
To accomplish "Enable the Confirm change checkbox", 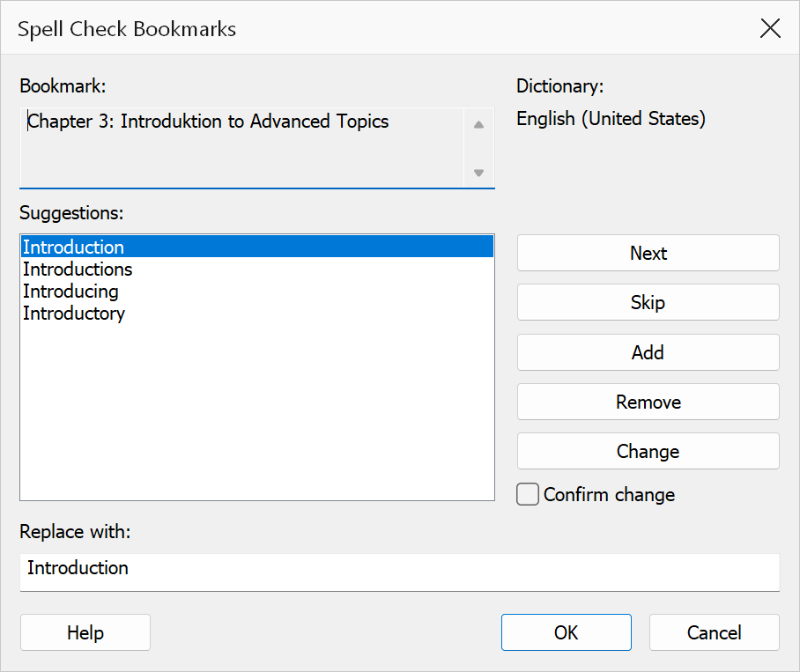I will [x=528, y=494].
